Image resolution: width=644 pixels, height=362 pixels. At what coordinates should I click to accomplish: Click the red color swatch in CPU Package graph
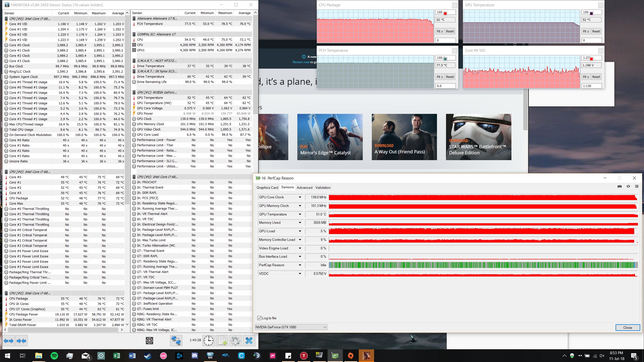point(445,13)
